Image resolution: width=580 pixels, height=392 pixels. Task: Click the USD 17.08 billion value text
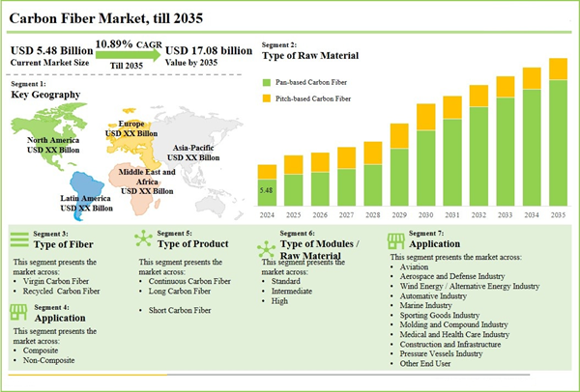pos(209,50)
